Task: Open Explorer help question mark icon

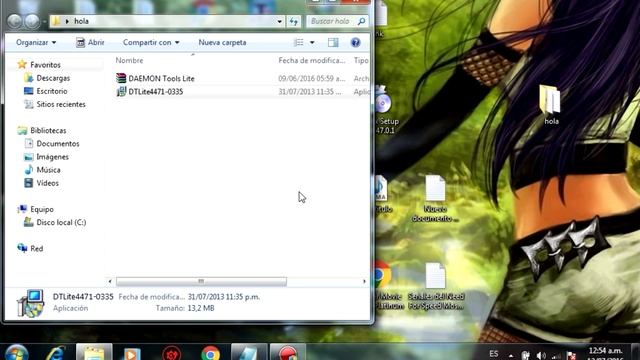Action: pos(356,42)
